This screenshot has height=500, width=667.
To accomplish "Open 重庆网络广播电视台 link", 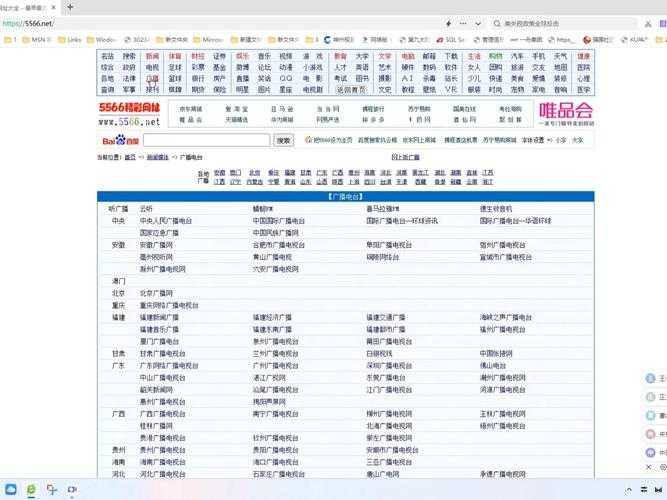I will [x=169, y=305].
